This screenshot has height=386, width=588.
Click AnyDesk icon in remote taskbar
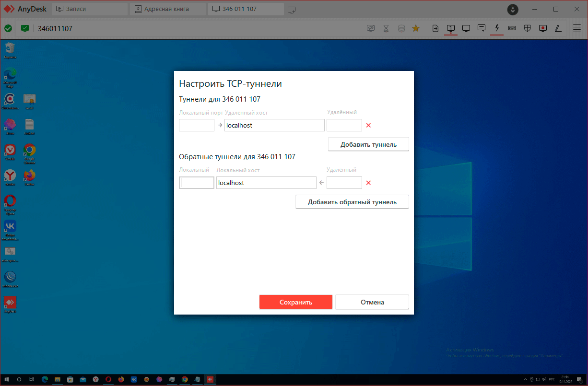pyautogui.click(x=210, y=379)
